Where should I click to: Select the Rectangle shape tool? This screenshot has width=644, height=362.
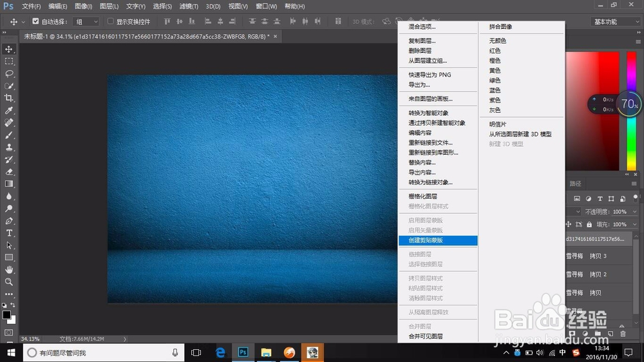tap(8, 258)
